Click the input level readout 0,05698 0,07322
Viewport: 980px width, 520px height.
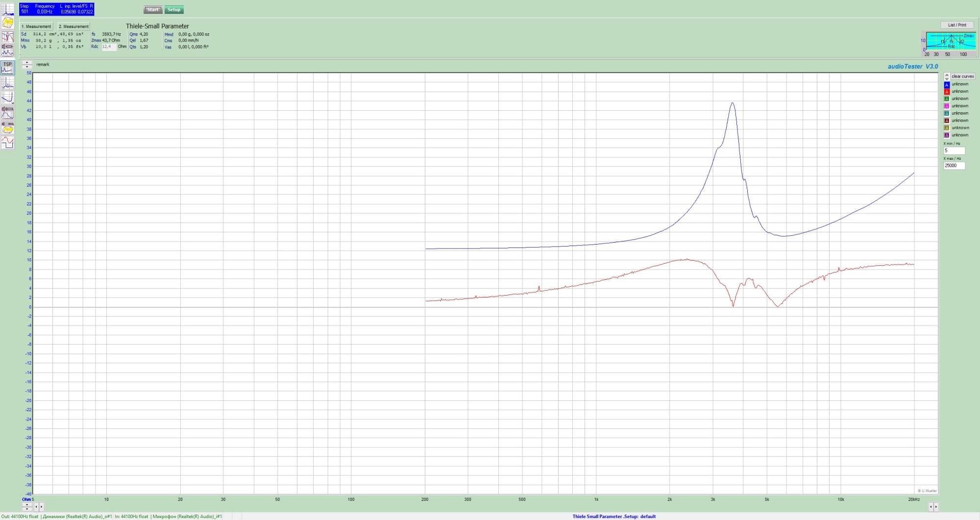tap(76, 12)
